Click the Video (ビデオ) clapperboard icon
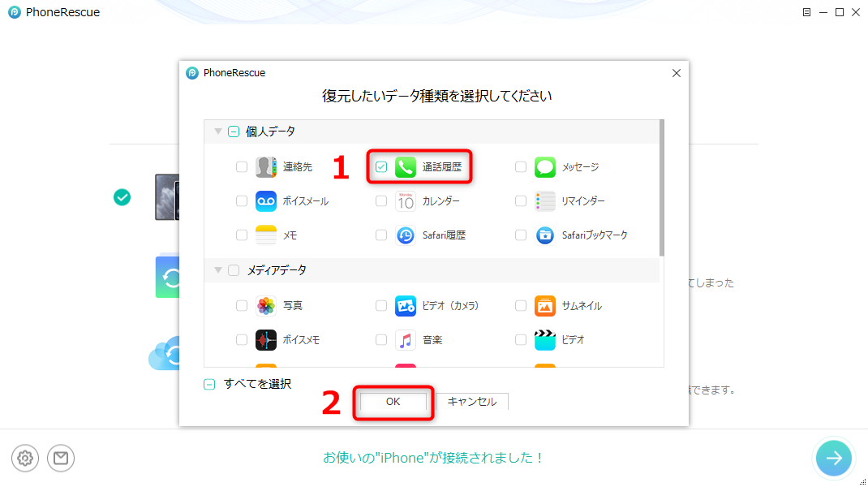This screenshot has height=487, width=868. click(544, 339)
